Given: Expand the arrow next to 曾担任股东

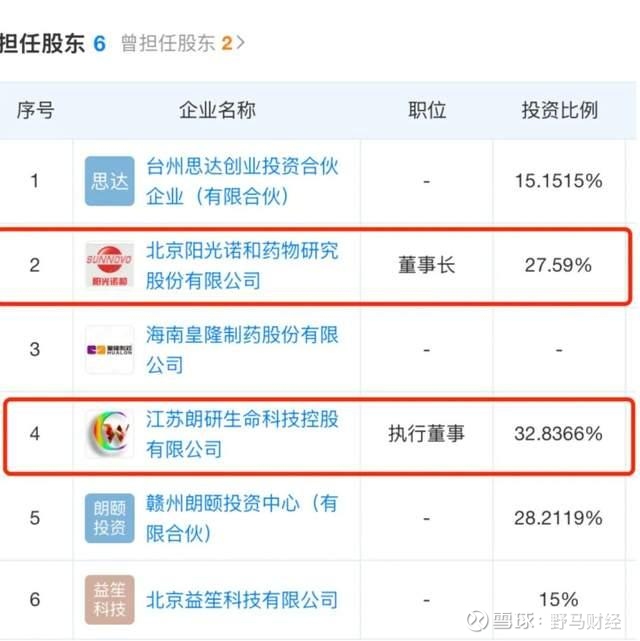Looking at the screenshot, I should [x=240, y=44].
